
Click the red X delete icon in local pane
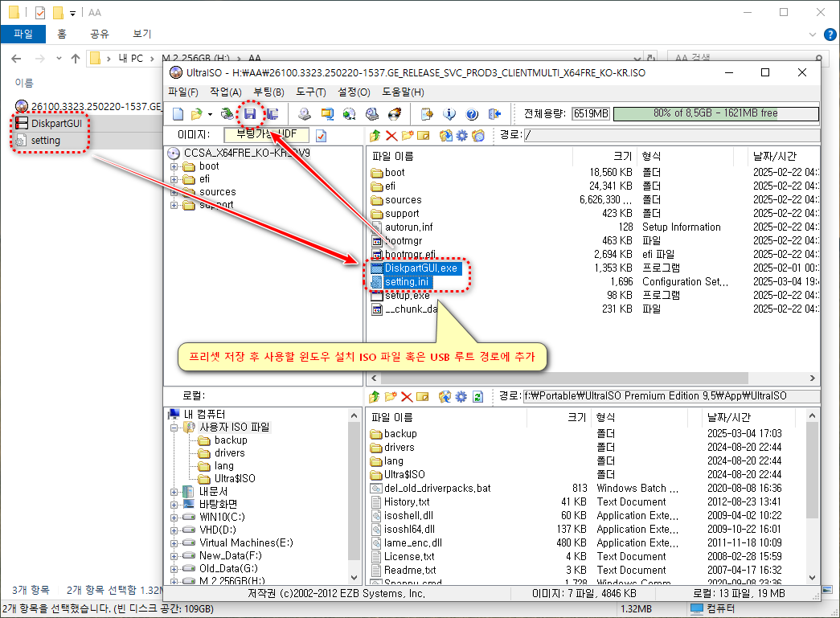click(407, 396)
